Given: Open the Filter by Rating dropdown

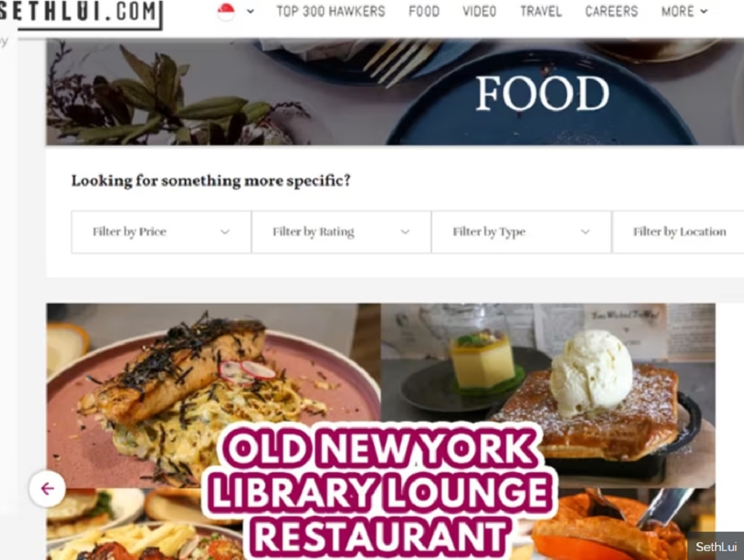Looking at the screenshot, I should (341, 232).
